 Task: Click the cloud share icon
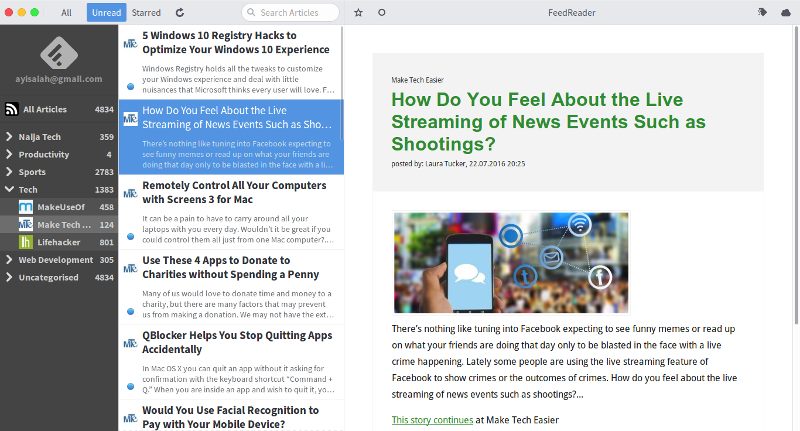(x=786, y=13)
